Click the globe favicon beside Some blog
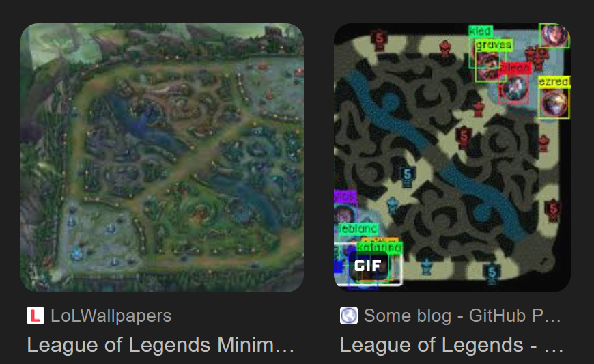The image size is (594, 364). (x=348, y=316)
